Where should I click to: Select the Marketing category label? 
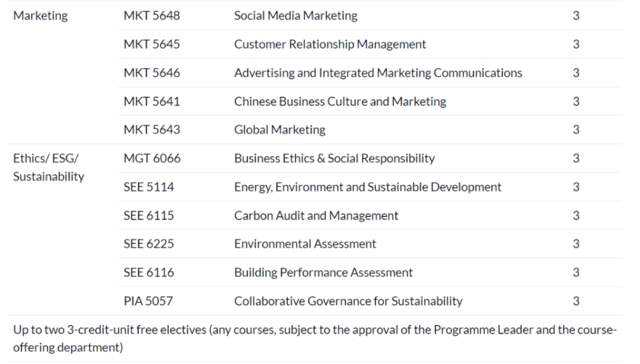point(40,16)
